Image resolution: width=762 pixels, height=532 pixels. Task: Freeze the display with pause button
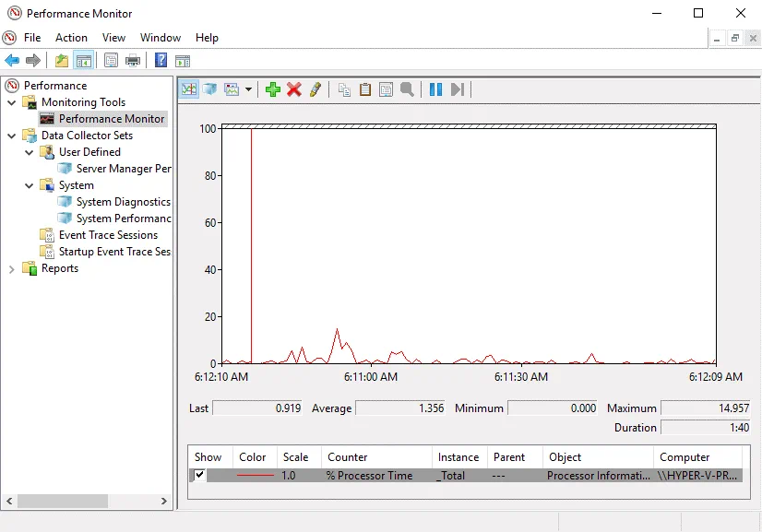click(435, 89)
